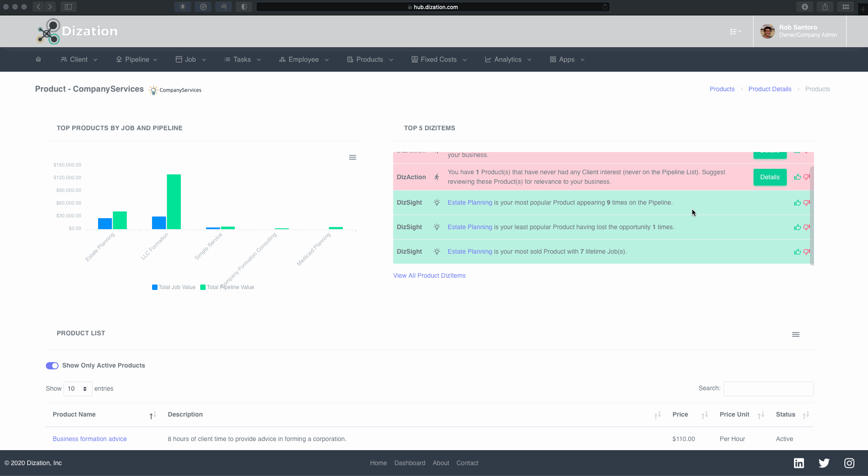Click Details button for DizAction
Viewport: 868px width, 476px height.
point(770,177)
